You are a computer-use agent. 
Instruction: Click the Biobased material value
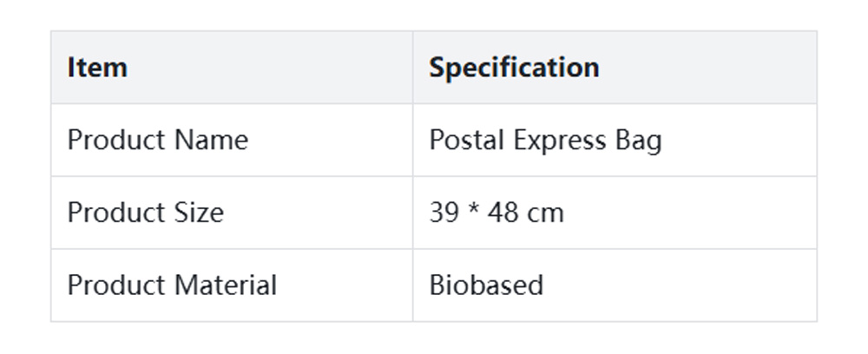[486, 285]
